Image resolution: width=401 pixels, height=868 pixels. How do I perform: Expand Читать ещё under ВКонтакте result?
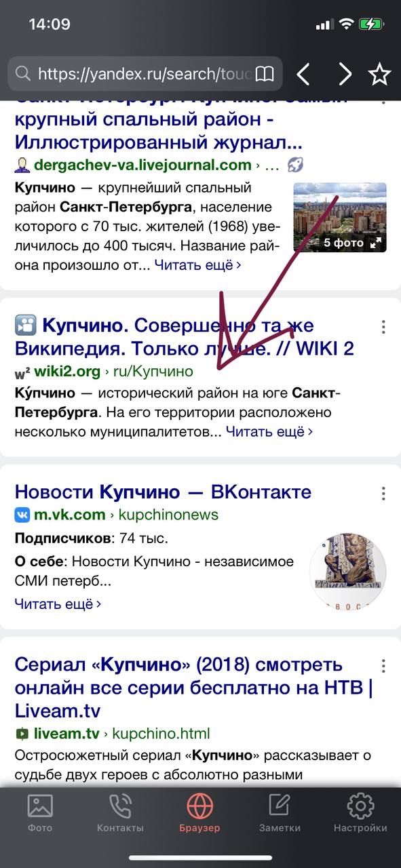[58, 603]
